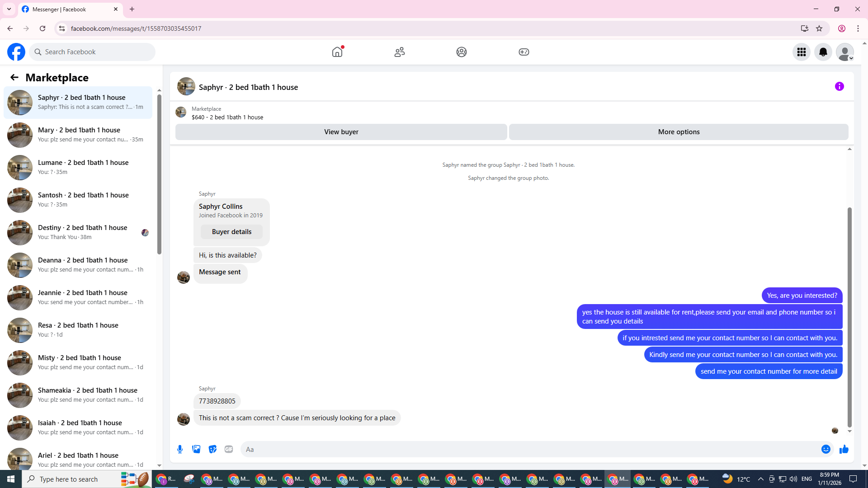The height and width of the screenshot is (488, 868).
Task: Open the GIF picker
Action: pyautogui.click(x=229, y=449)
